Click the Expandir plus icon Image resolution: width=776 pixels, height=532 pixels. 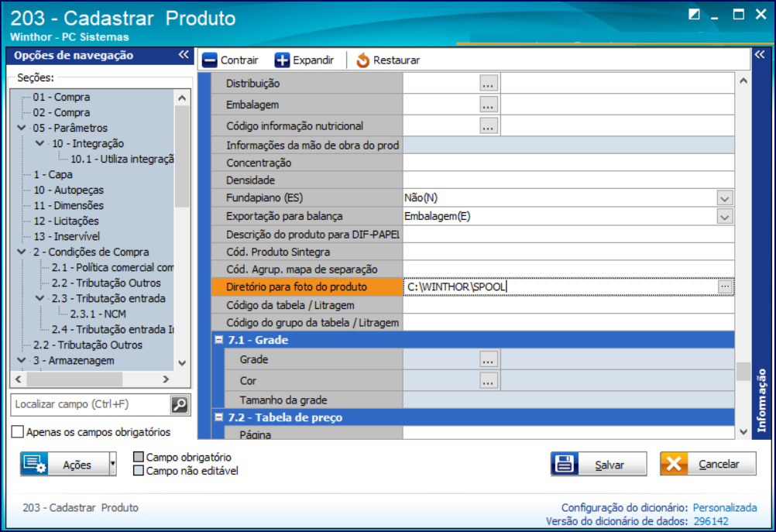point(282,60)
